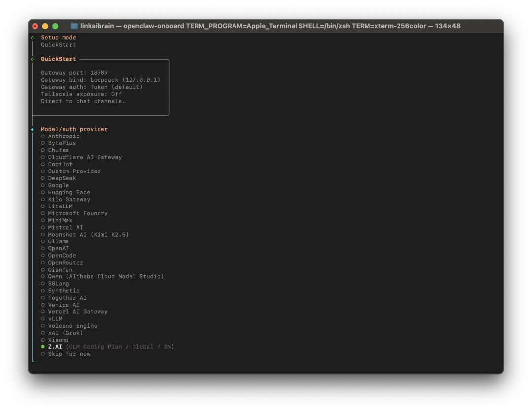This screenshot has height=411, width=532.
Task: Choose Chutes as model provider
Action: coord(55,150)
